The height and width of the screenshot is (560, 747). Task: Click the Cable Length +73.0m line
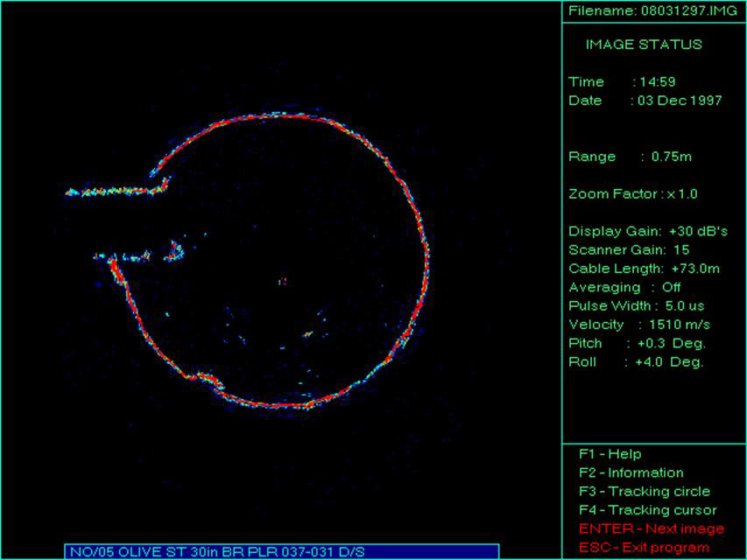(644, 269)
